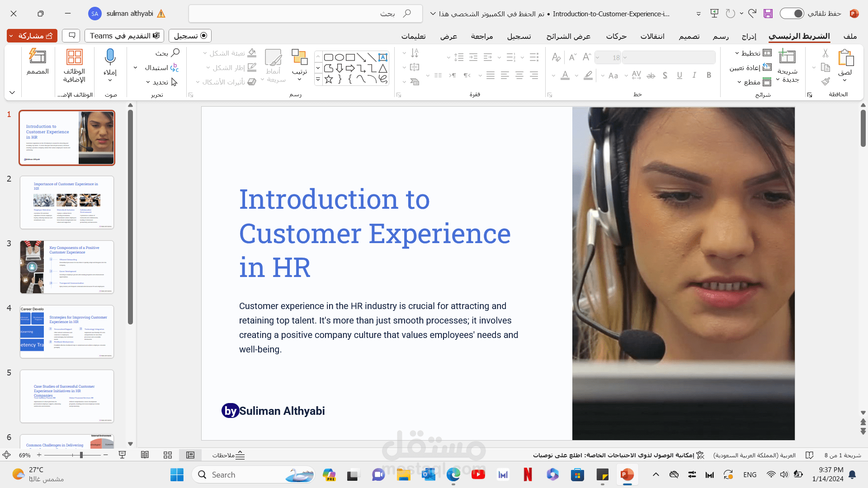The image size is (868, 488).
Task: Click the Dictate (إملاء) microphone icon
Action: (110, 57)
